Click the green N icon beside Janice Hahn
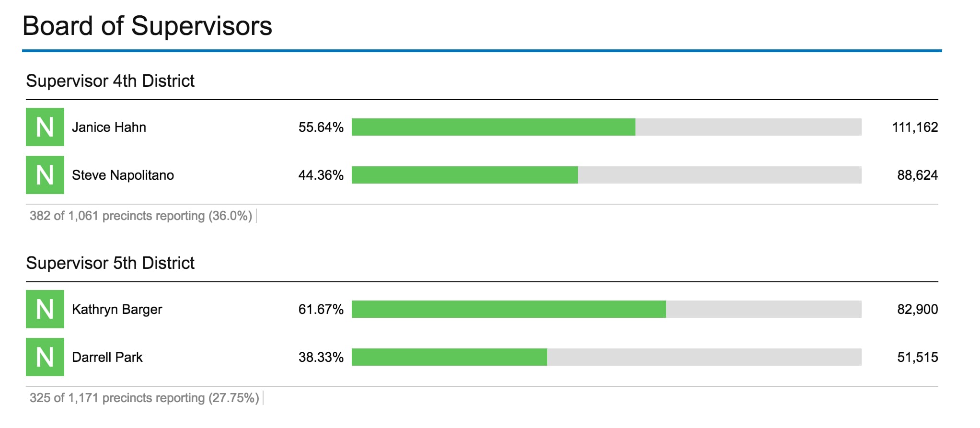The width and height of the screenshot is (980, 428). click(45, 127)
